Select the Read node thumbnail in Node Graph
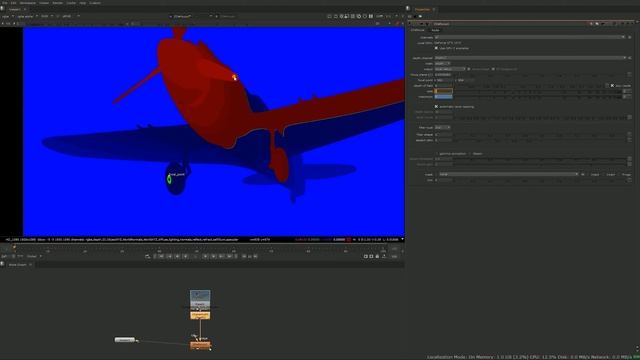Viewport: 640px width, 360px height. 200,299
